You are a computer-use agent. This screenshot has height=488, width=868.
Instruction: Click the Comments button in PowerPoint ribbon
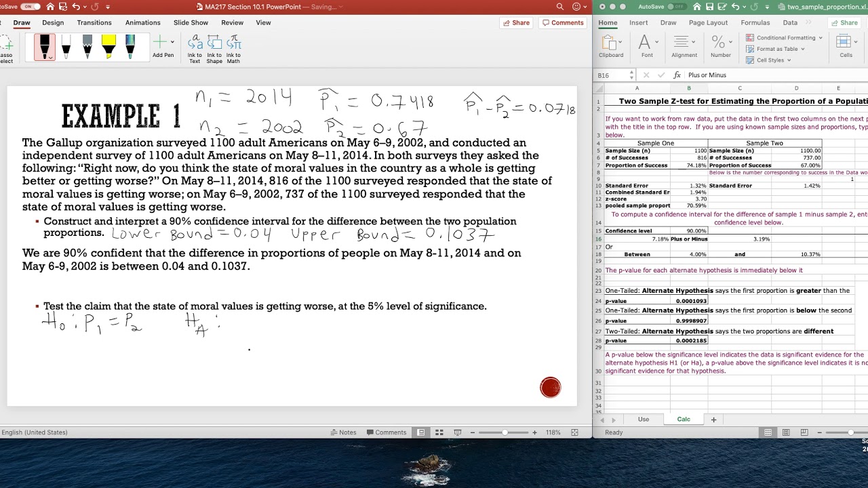pos(562,22)
